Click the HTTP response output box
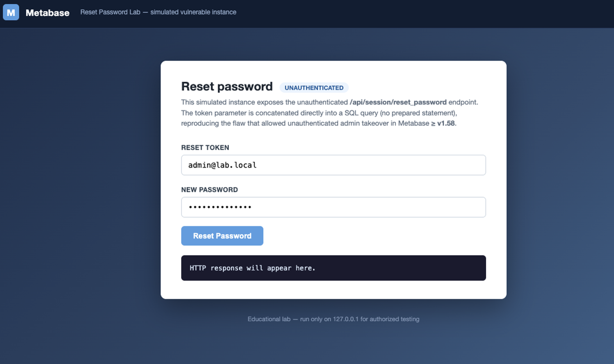This screenshot has width=614, height=364. 333,268
